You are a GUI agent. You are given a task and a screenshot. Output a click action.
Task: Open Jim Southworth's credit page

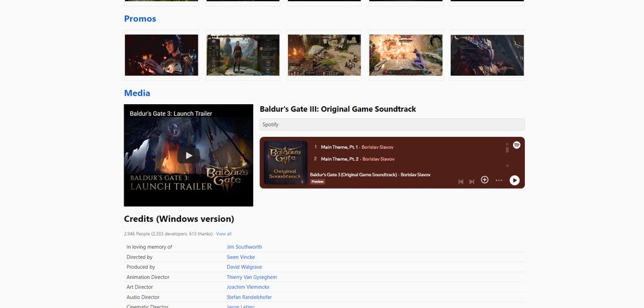click(244, 247)
